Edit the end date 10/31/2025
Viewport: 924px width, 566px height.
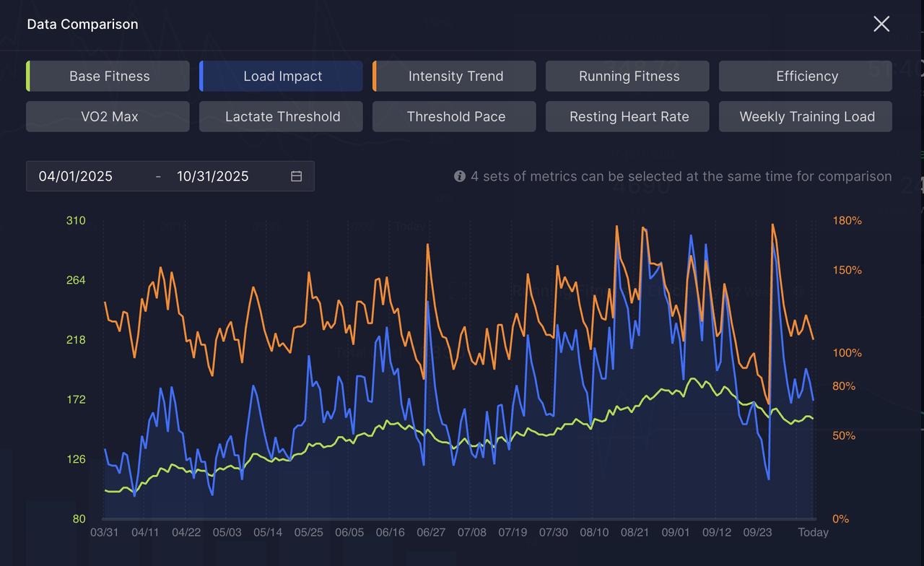coord(213,176)
